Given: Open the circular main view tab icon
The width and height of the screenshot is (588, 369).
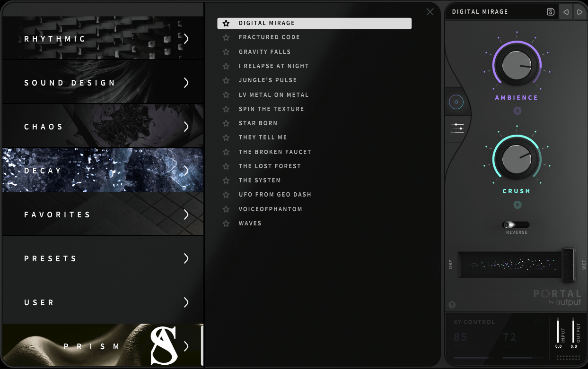Looking at the screenshot, I should pos(456,102).
